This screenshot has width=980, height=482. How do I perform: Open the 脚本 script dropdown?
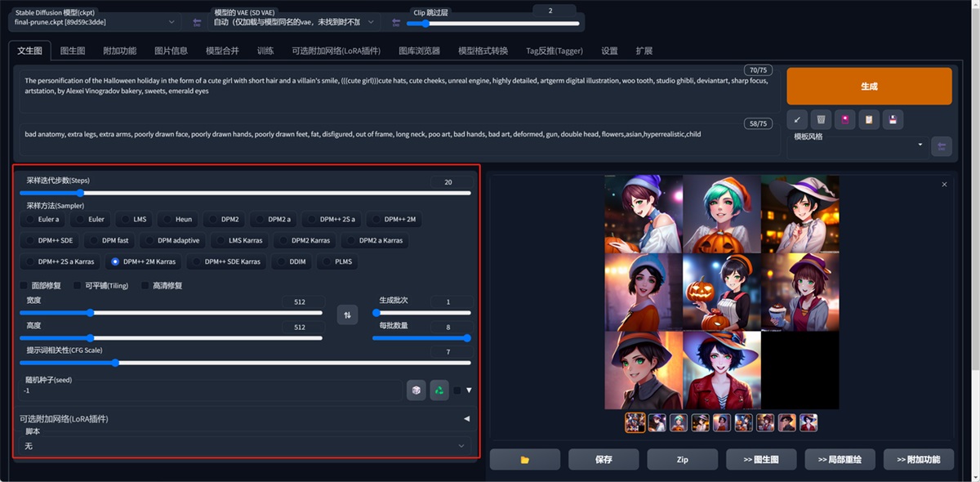pos(245,446)
